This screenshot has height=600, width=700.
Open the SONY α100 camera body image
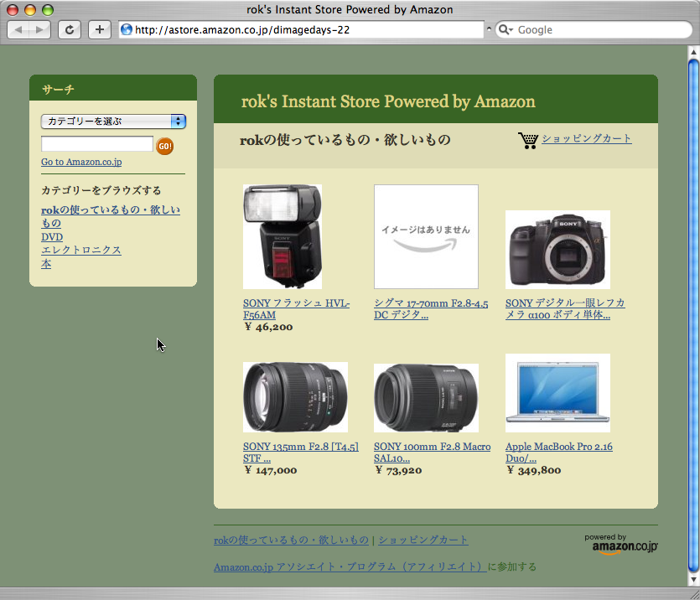click(557, 250)
